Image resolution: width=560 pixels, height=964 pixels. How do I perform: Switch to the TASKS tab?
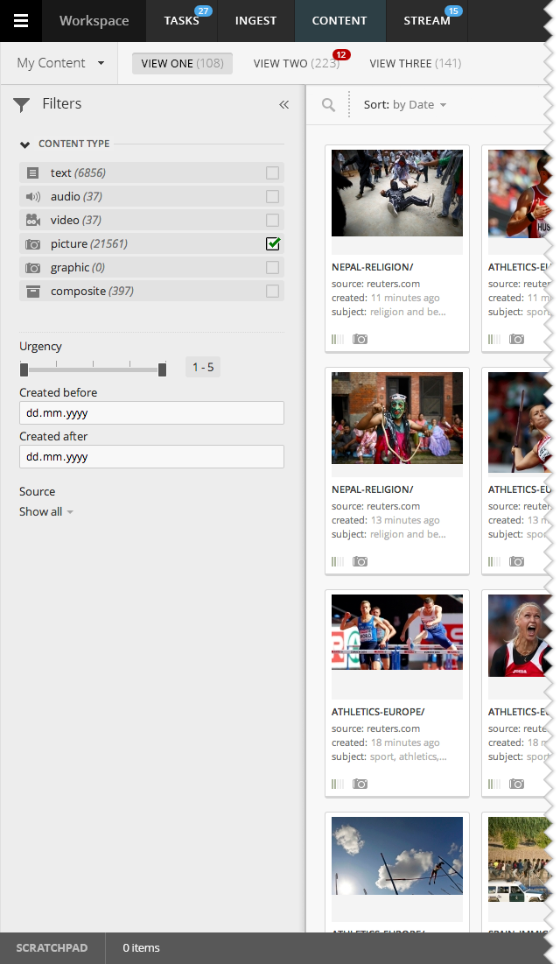click(181, 21)
